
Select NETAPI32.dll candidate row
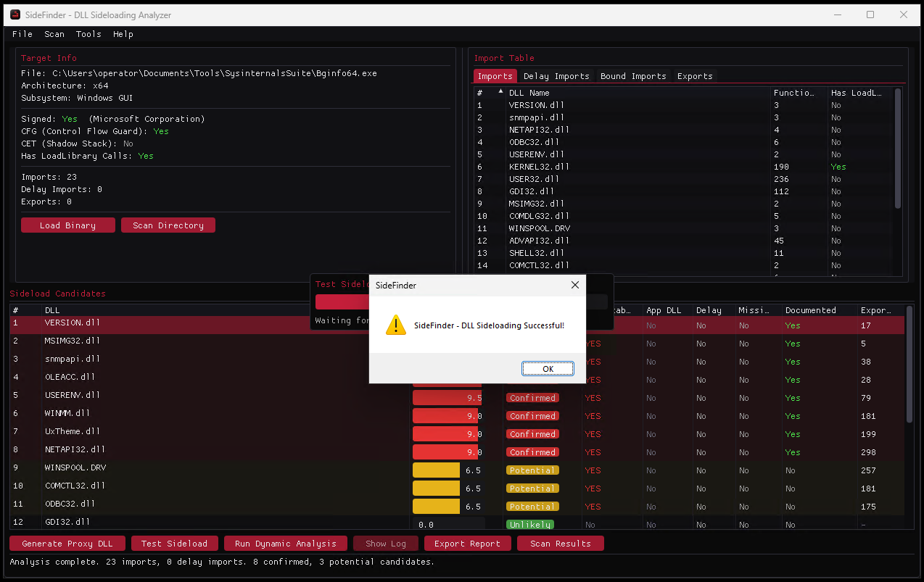click(x=457, y=452)
